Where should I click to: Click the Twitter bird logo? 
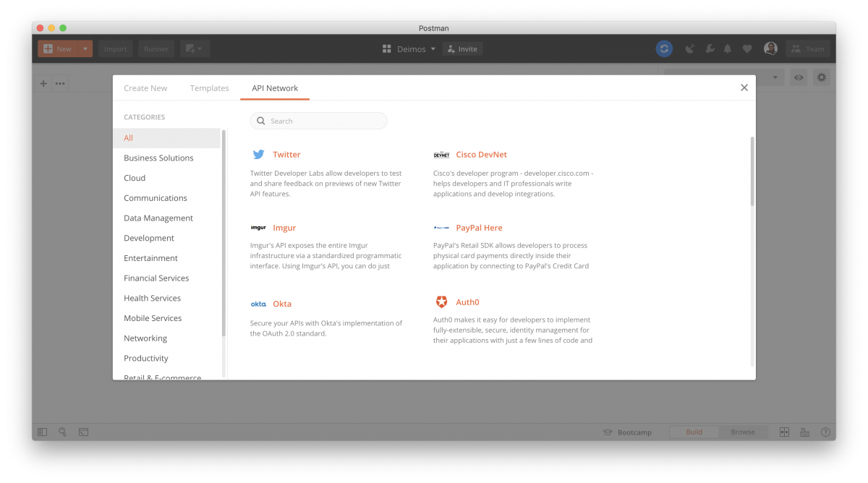click(258, 155)
